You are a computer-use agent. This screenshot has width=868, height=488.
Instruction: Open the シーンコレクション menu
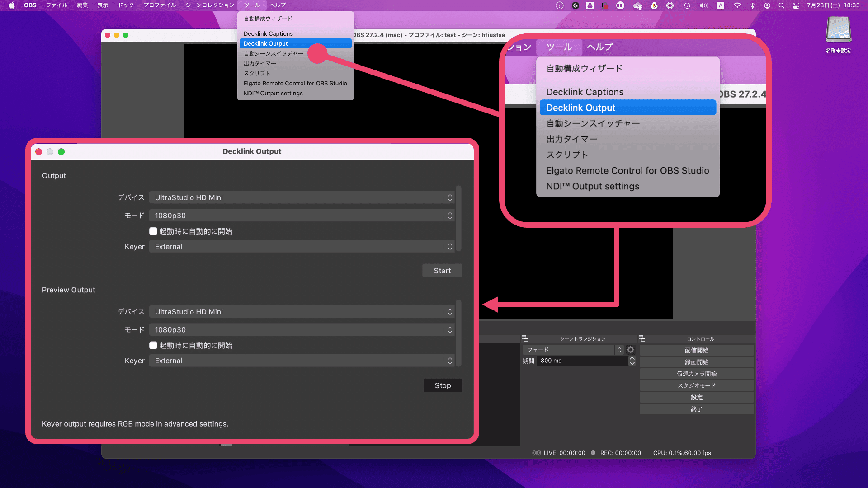click(210, 5)
